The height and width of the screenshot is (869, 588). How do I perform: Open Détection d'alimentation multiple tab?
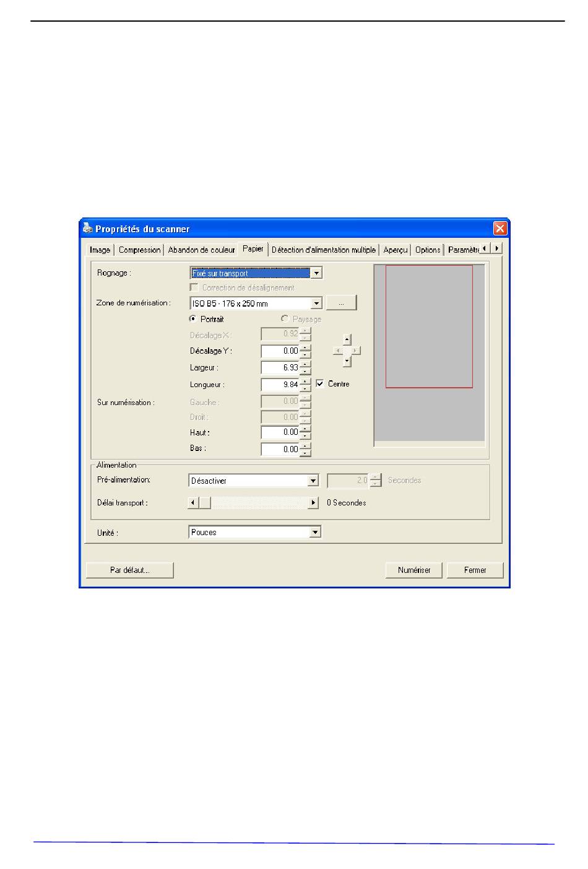pos(324,250)
